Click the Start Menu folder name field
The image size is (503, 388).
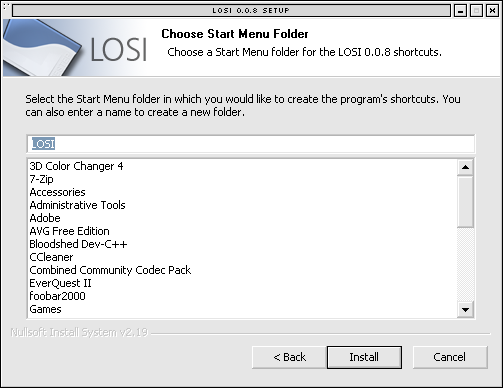click(251, 144)
